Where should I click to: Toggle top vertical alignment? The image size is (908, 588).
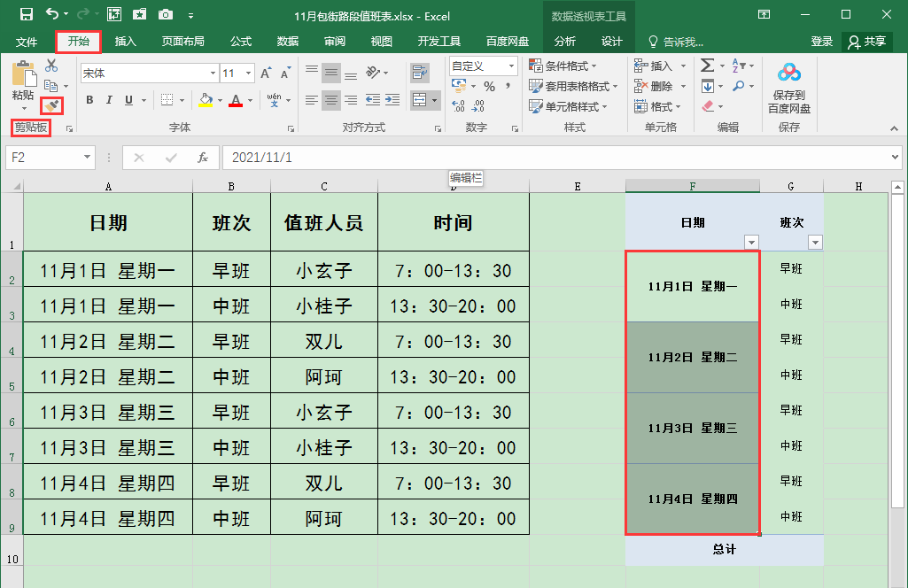312,72
